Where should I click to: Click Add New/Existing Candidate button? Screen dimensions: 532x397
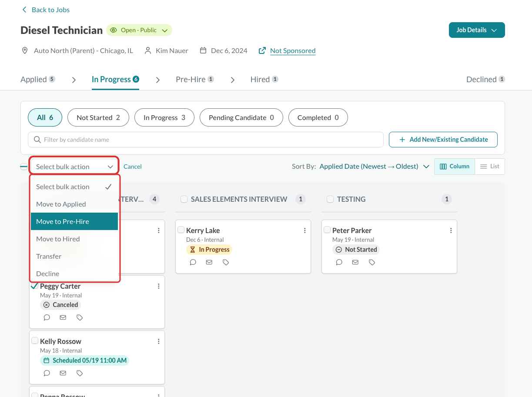[x=443, y=140]
